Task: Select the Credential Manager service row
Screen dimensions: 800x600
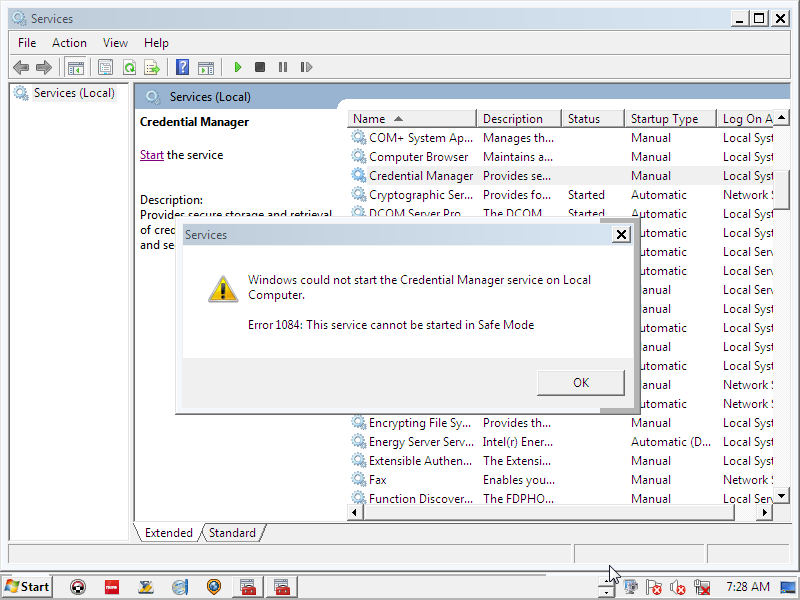Action: click(x=561, y=176)
